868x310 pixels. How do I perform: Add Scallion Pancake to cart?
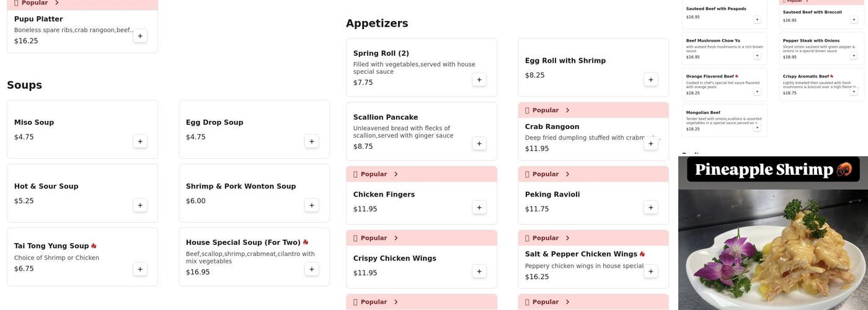tap(479, 143)
